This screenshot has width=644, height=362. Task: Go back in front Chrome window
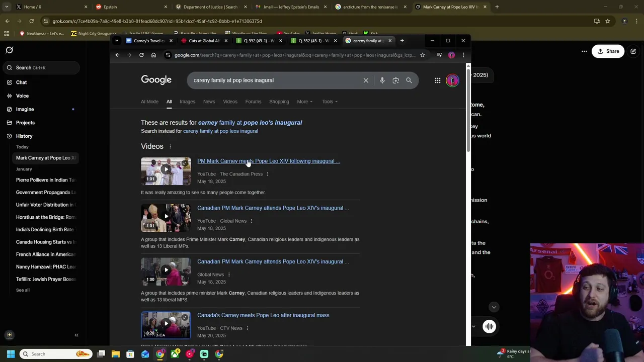tap(117, 55)
